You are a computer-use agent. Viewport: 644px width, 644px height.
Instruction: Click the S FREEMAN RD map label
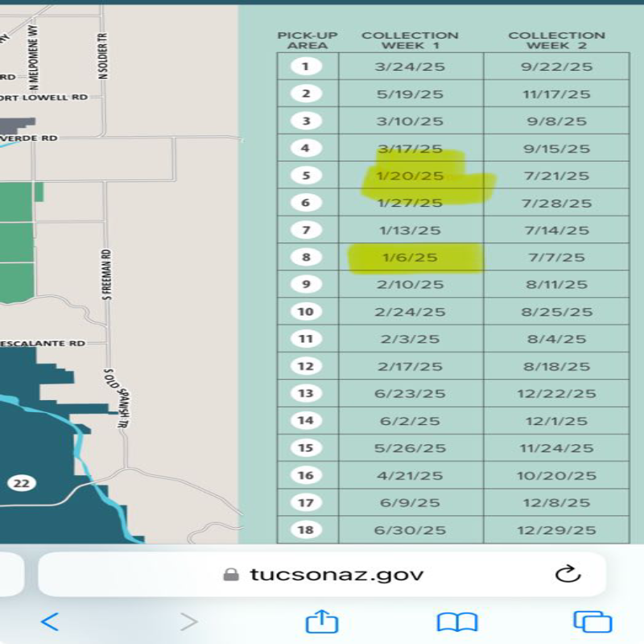pyautogui.click(x=106, y=275)
